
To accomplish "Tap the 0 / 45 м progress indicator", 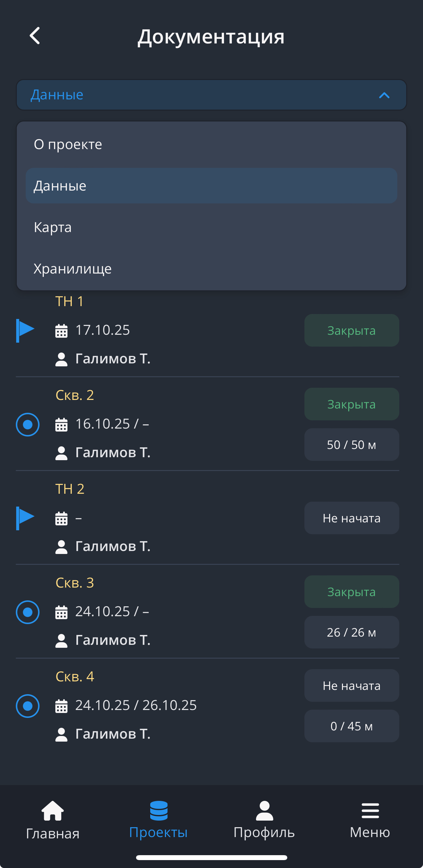I will click(352, 726).
